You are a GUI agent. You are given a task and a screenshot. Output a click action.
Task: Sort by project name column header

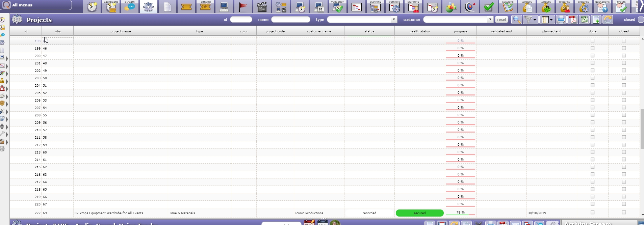click(121, 31)
